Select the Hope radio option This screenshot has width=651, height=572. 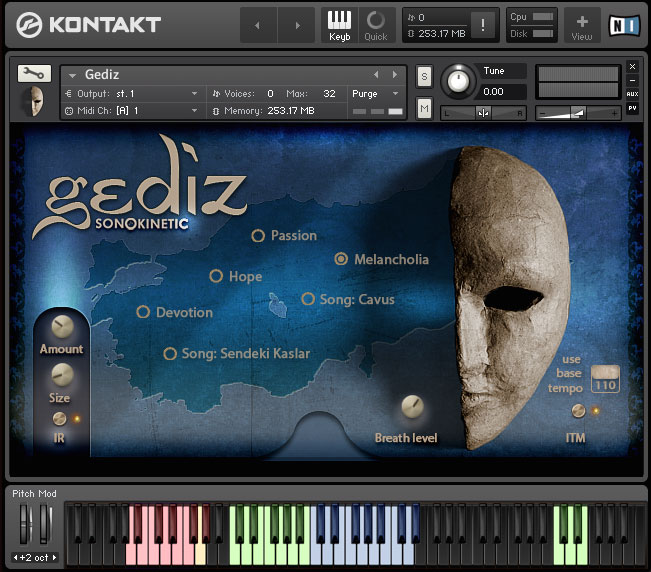coord(216,277)
